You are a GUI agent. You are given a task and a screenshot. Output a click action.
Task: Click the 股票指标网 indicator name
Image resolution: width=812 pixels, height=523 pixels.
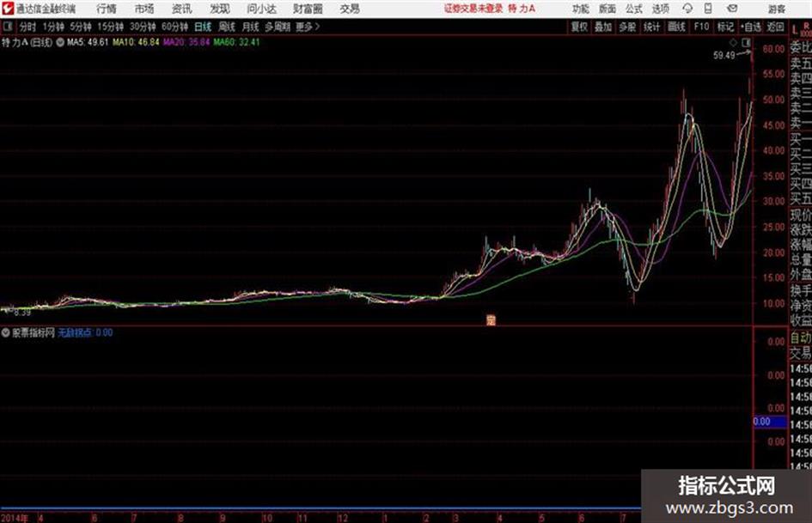(x=34, y=332)
